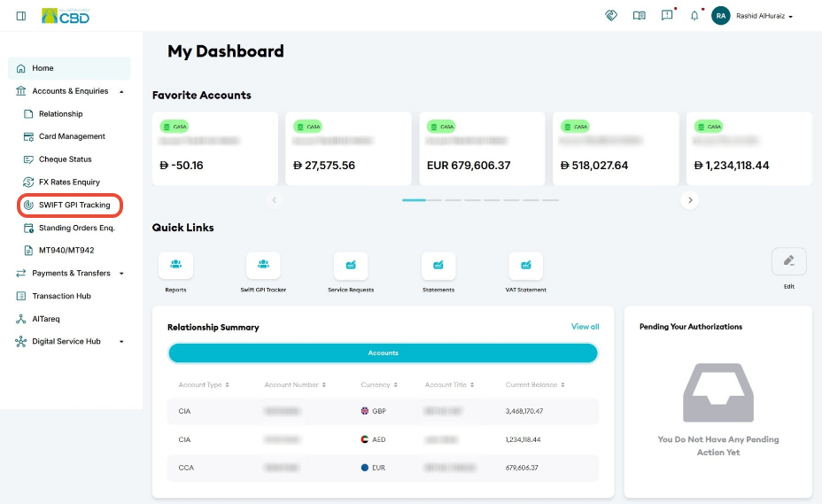Click the Reports quick link icon

[175, 266]
